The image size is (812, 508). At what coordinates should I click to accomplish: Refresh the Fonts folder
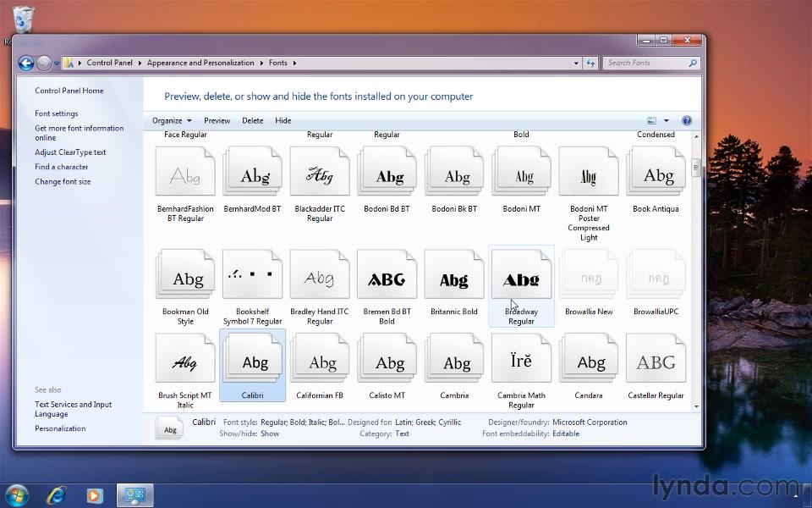pos(590,63)
